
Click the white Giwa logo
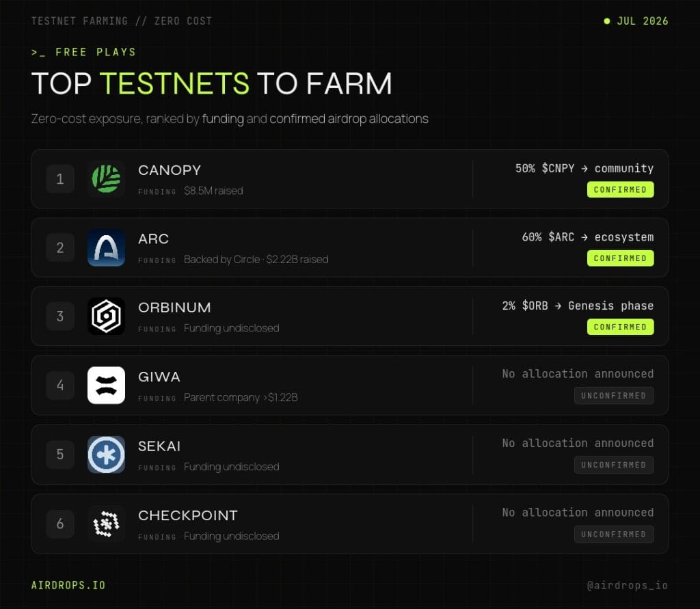click(106, 385)
